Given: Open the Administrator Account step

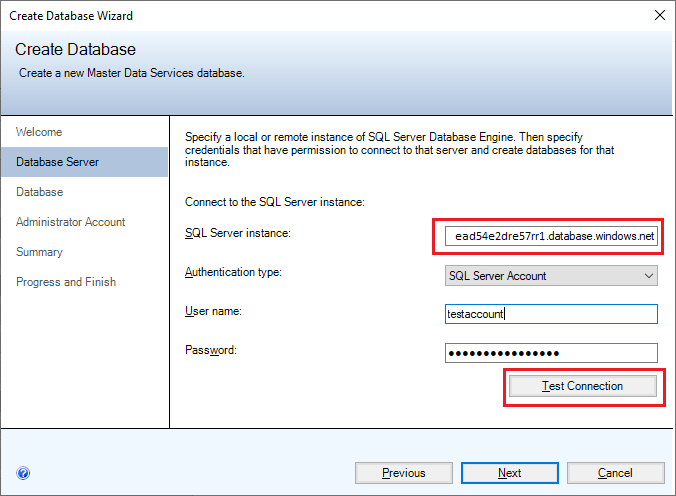Looking at the screenshot, I should (70, 222).
